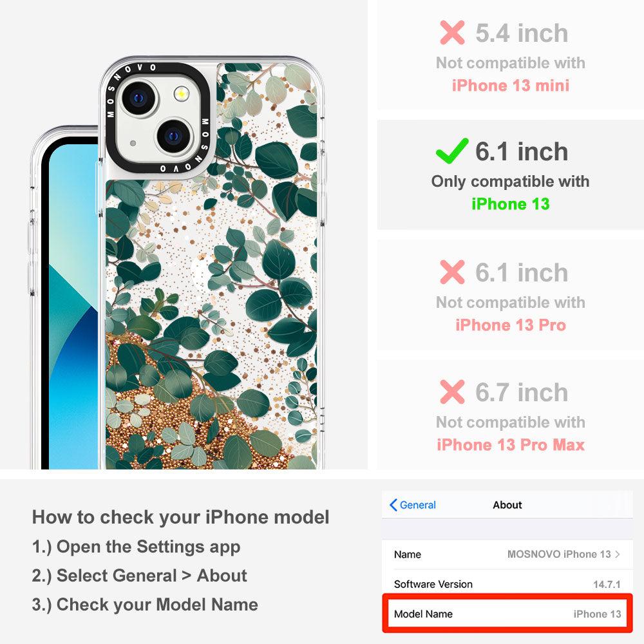Tap the blue back chevron before General
The height and width of the screenshot is (644, 644).
(393, 505)
